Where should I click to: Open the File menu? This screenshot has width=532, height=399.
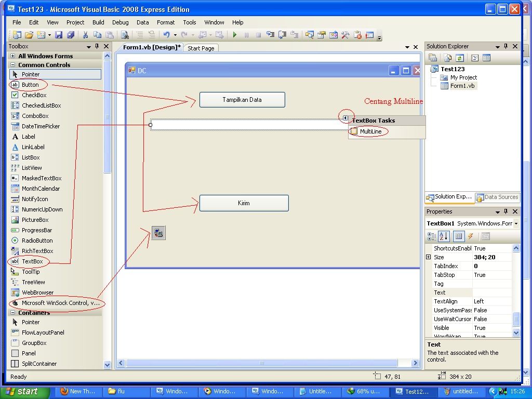(17, 22)
